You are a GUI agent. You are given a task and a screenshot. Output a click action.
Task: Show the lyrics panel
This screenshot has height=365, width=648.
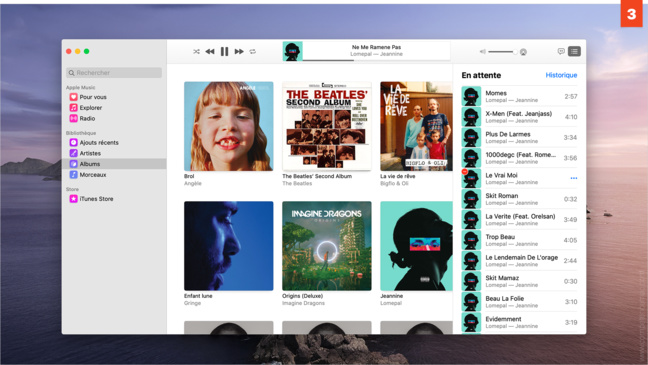click(561, 51)
